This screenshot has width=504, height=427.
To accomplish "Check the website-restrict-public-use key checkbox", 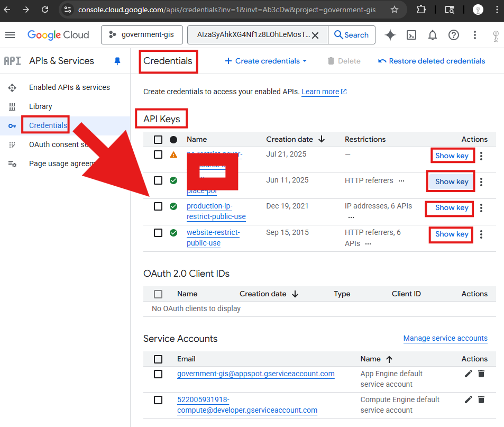I will coord(158,232).
